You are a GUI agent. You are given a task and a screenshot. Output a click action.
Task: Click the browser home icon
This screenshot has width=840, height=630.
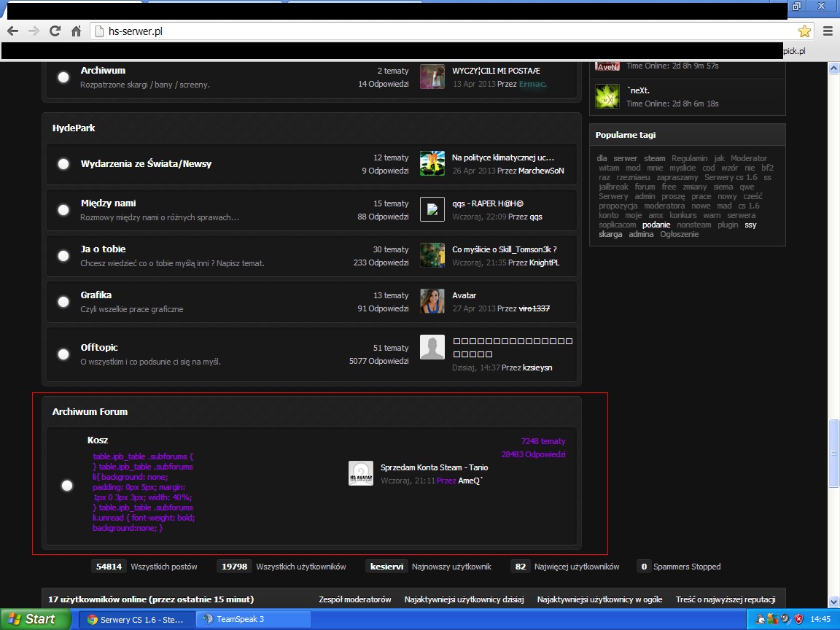click(x=76, y=31)
